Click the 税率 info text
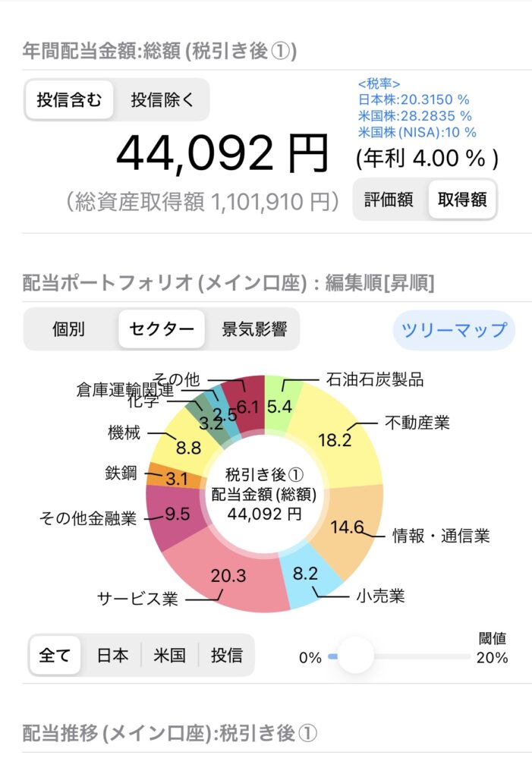This screenshot has width=532, height=777. (x=416, y=109)
